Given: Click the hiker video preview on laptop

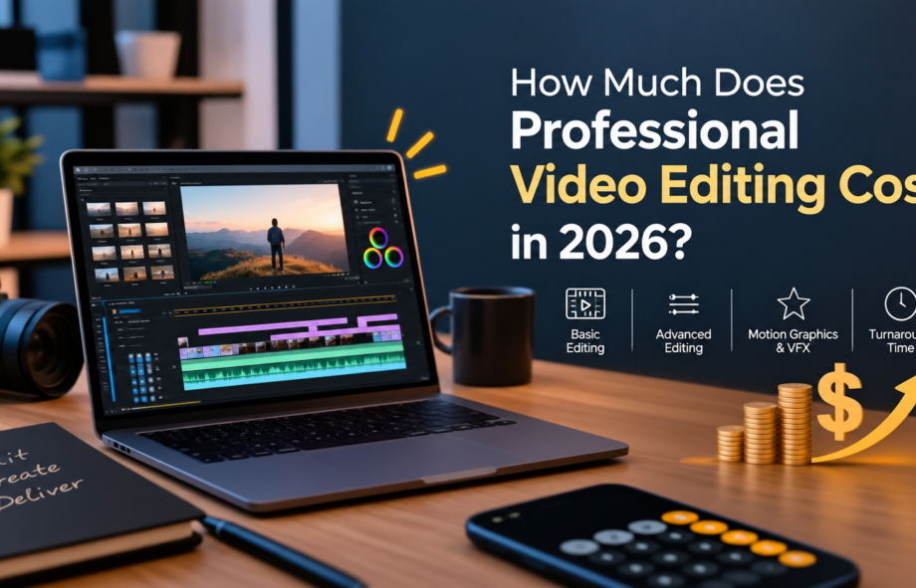Looking at the screenshot, I should click(265, 233).
